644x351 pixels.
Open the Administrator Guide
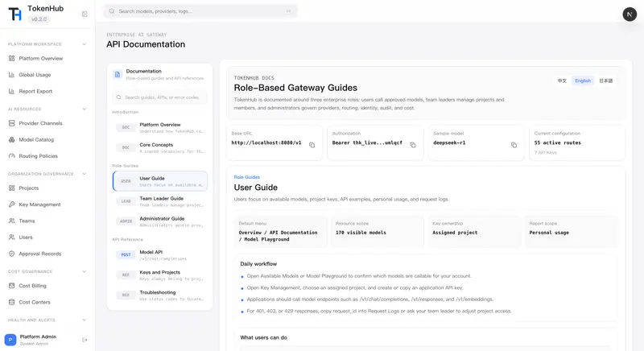click(159, 221)
